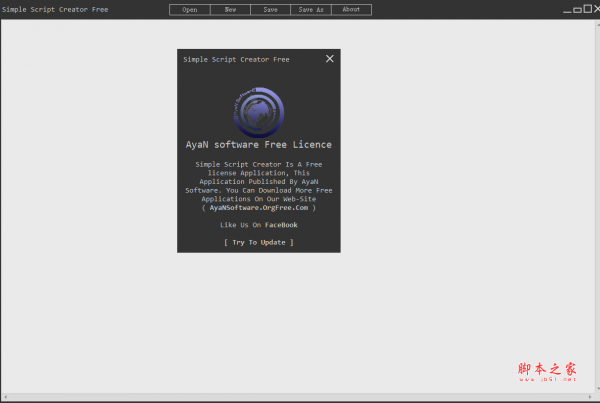Image resolution: width=600 pixels, height=403 pixels.
Task: Click the licence description paragraph text
Action: pos(258,180)
